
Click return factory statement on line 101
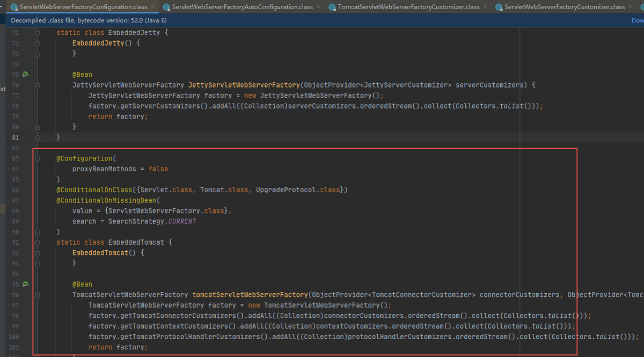pyautogui.click(x=118, y=347)
